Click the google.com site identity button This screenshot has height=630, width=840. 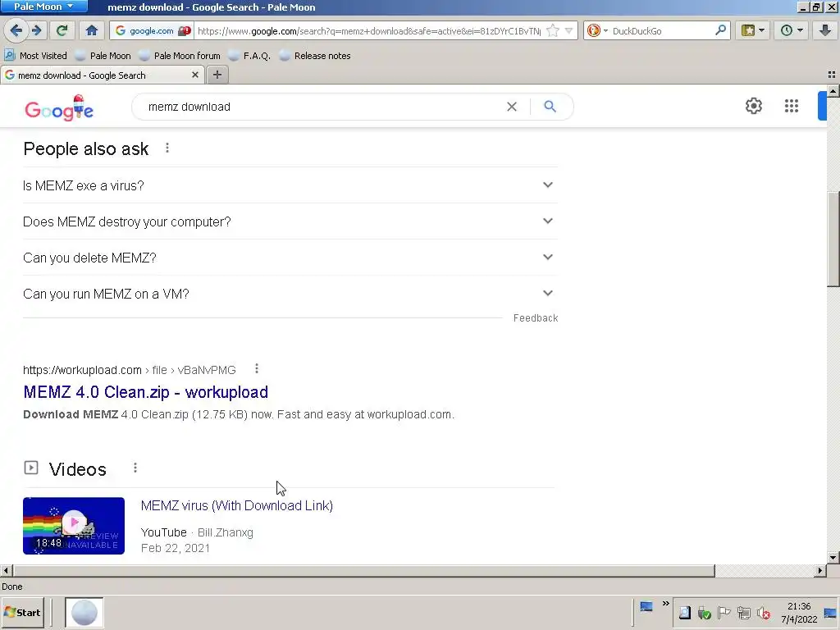[152, 30]
